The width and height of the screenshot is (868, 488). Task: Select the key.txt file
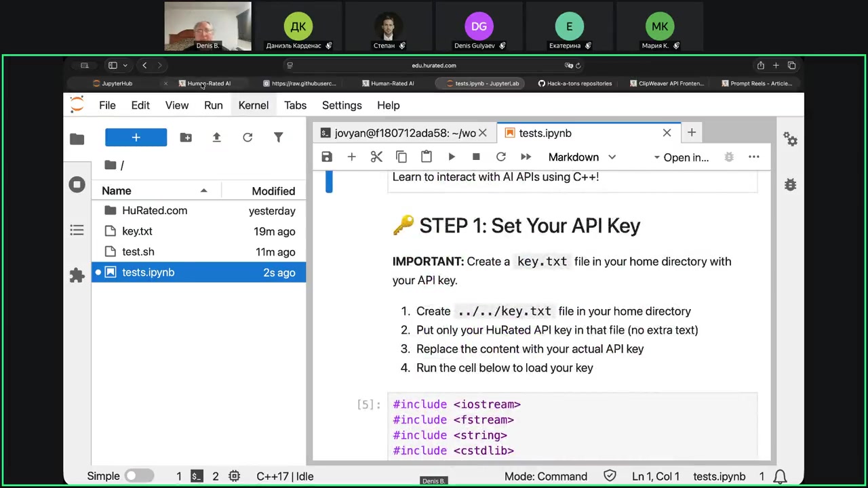(x=137, y=231)
